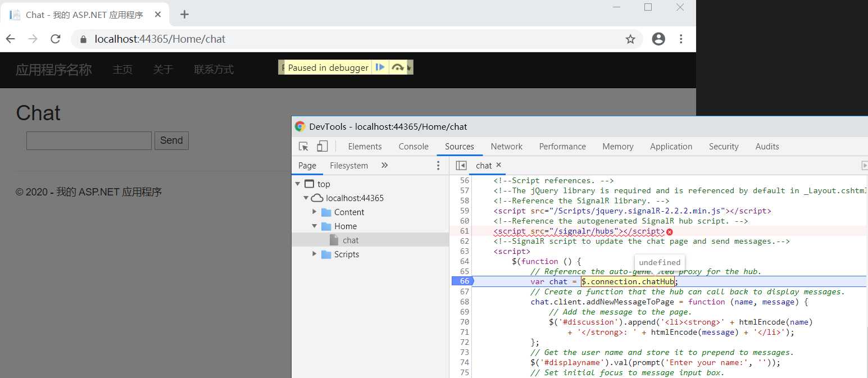This screenshot has width=868, height=378.
Task: Switch to the Console panel
Action: pyautogui.click(x=413, y=146)
